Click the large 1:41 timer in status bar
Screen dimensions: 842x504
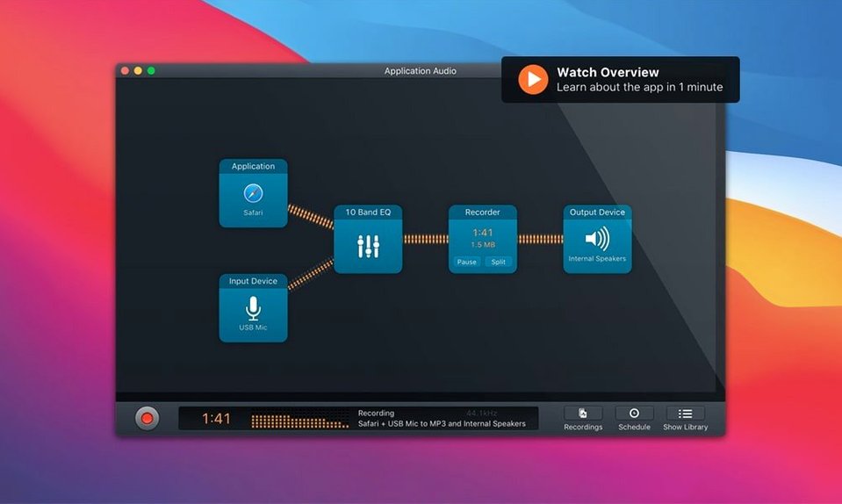(216, 418)
